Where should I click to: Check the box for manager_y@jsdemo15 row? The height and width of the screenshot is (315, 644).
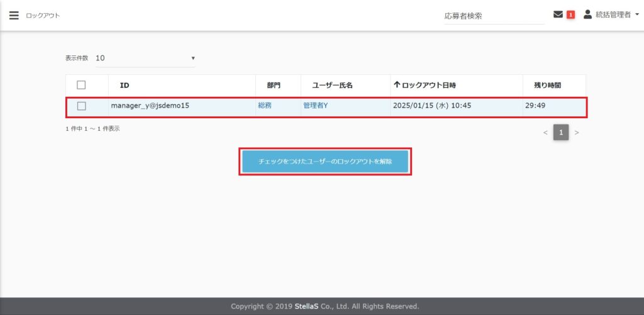pos(81,106)
